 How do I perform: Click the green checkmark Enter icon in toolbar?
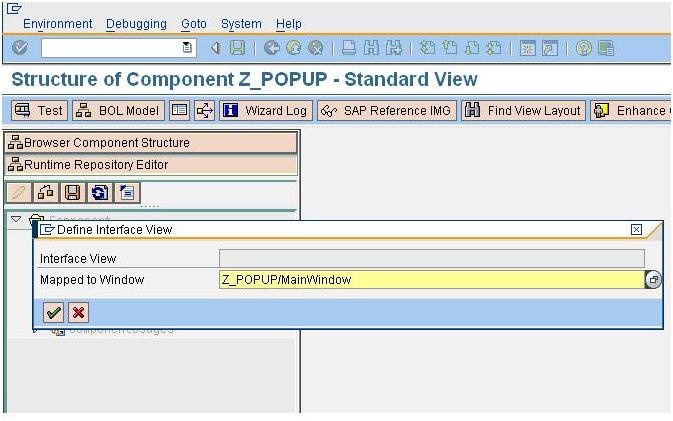point(20,48)
